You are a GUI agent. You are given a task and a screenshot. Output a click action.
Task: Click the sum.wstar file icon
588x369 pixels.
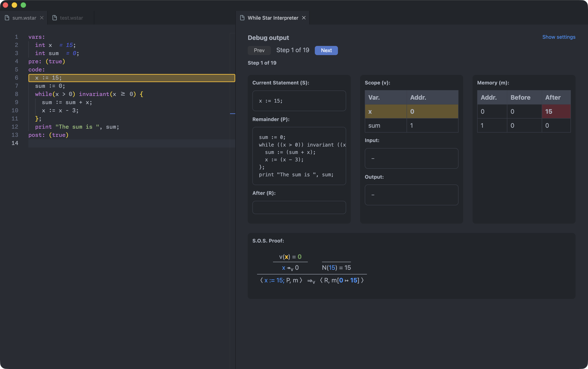click(7, 18)
